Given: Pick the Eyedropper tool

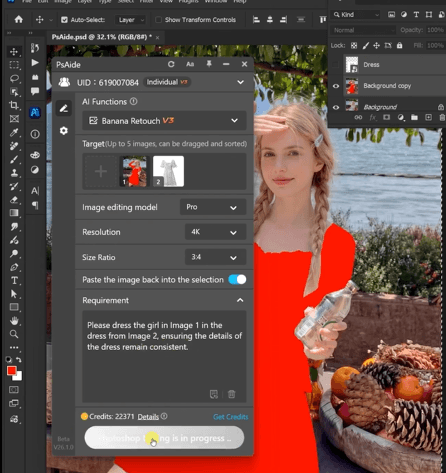Looking at the screenshot, I should [14, 133].
